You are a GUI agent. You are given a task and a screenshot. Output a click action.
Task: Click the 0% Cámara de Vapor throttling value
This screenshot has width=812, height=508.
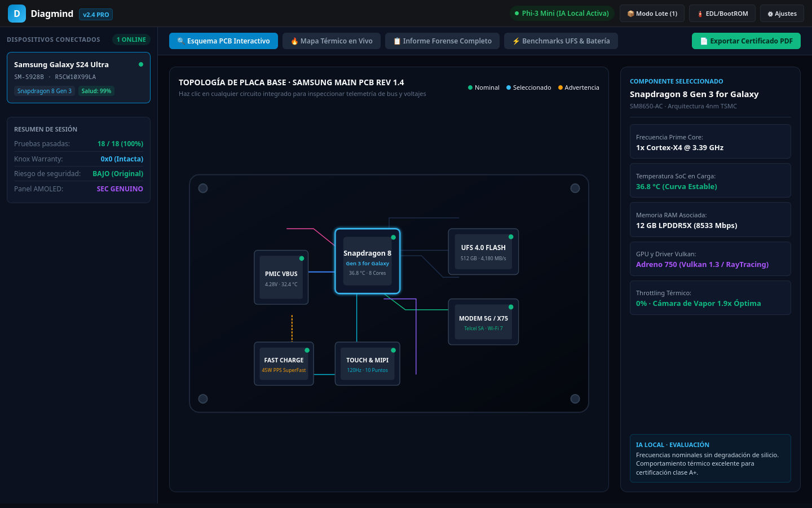[698, 304]
